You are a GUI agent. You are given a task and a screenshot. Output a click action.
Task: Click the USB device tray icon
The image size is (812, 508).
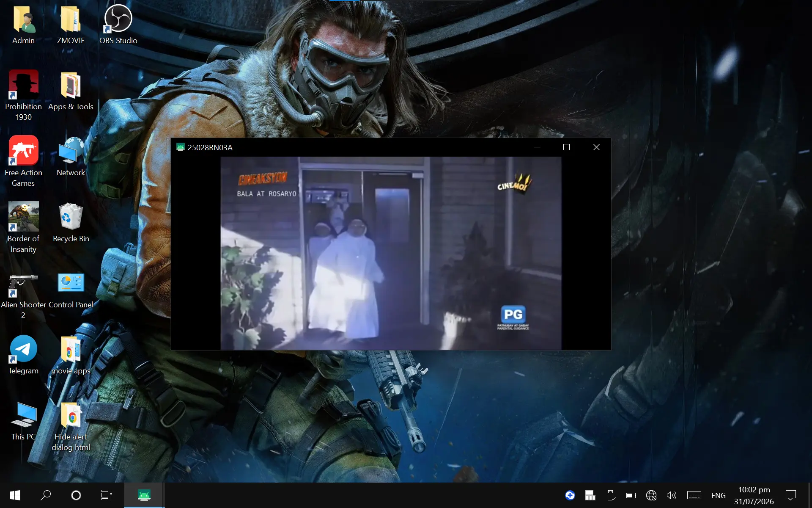611,495
